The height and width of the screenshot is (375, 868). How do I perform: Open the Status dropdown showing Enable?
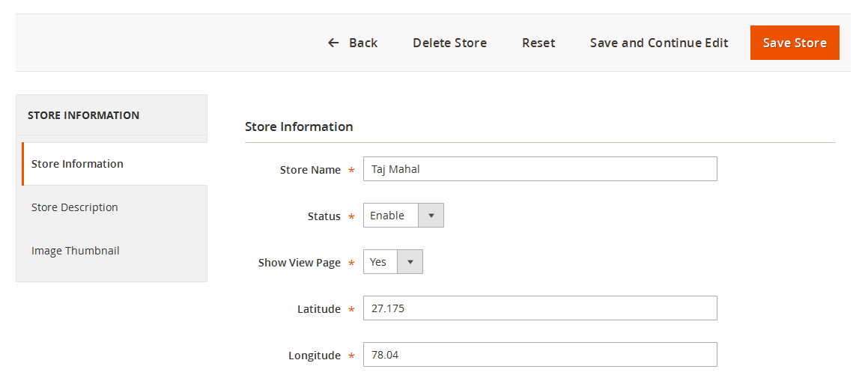pyautogui.click(x=403, y=215)
